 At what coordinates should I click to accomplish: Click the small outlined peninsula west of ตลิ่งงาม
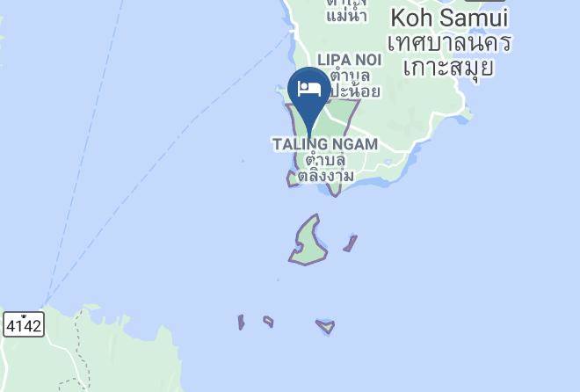293,179
